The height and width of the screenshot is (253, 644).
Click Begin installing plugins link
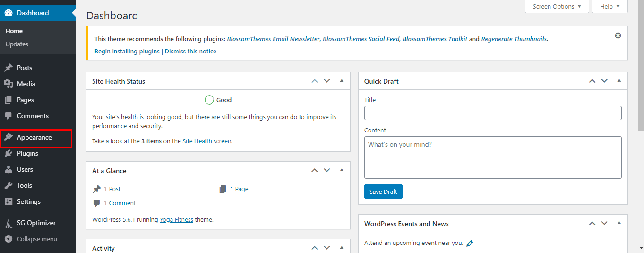click(x=127, y=51)
